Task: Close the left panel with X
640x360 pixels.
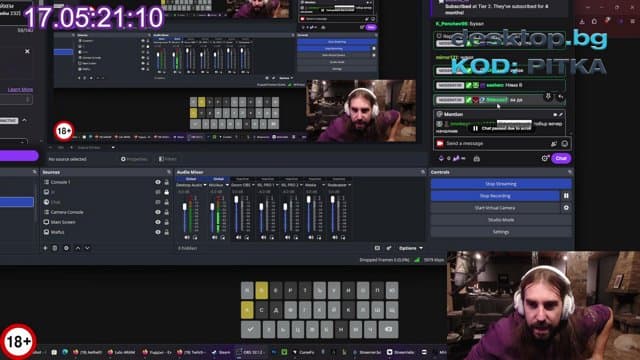Action: coord(27,51)
